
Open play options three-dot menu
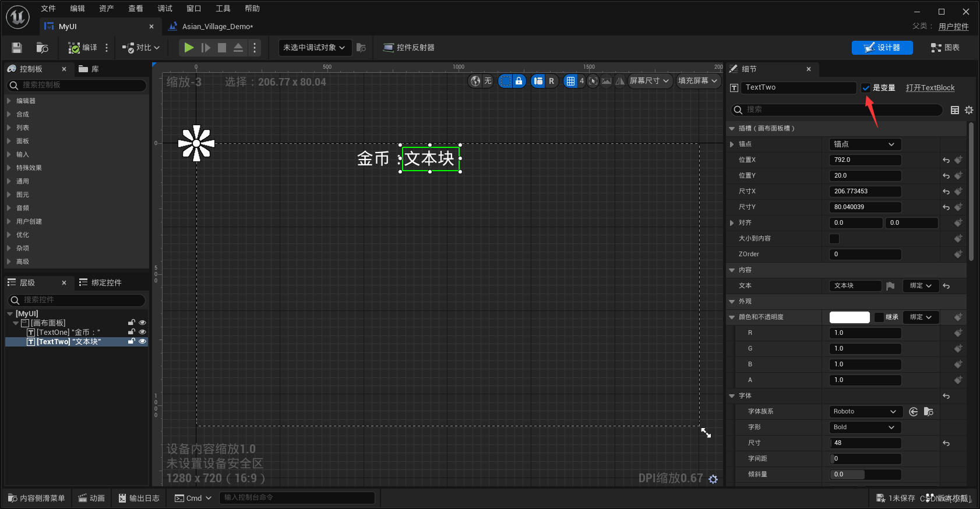pos(255,48)
